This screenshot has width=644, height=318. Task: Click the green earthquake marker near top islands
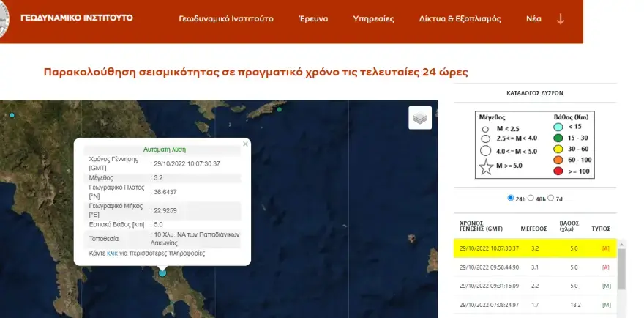[x=280, y=109]
